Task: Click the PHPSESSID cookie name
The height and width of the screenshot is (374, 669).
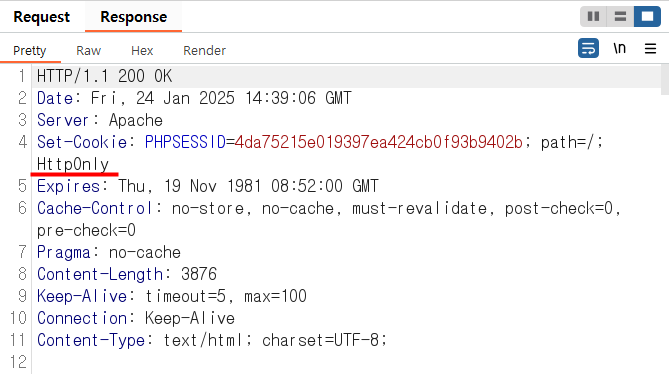Action: (185, 142)
